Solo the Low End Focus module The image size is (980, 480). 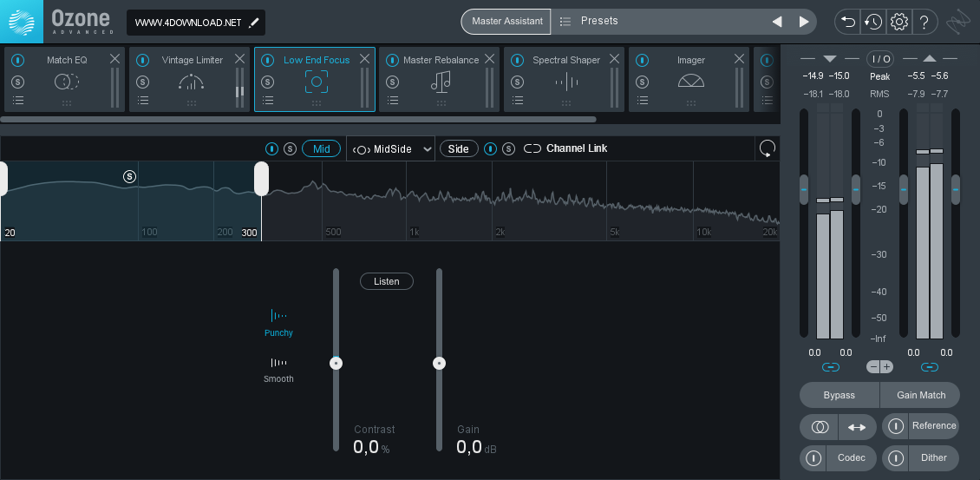[x=267, y=82]
